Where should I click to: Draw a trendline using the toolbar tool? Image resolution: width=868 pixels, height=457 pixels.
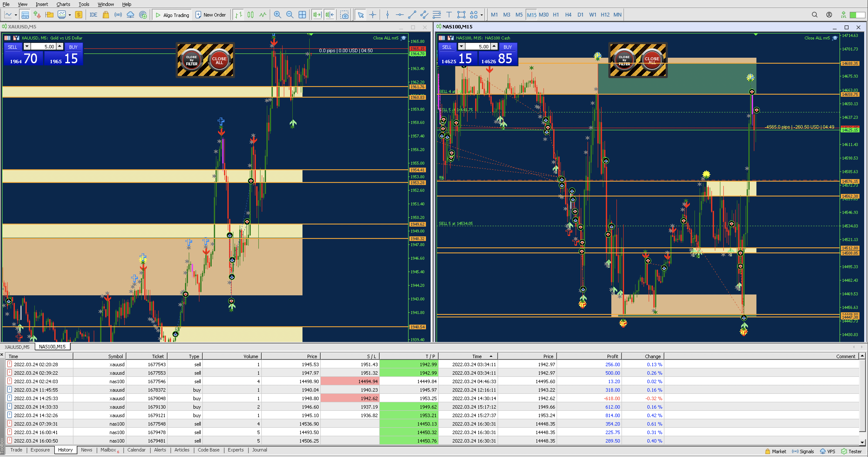point(412,15)
